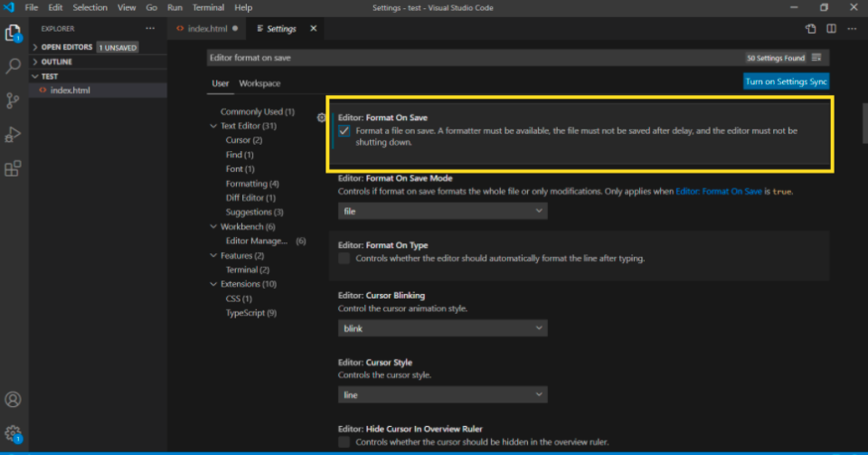
Task: Open the Run menu
Action: coord(175,8)
